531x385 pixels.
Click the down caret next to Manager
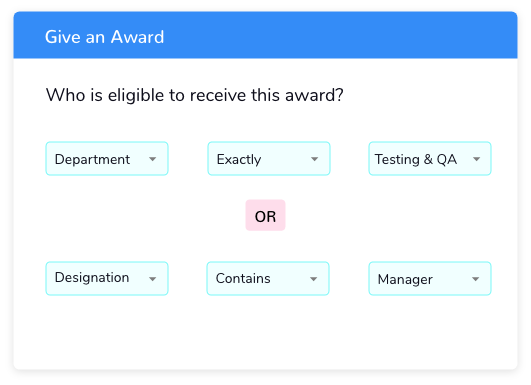tap(476, 279)
